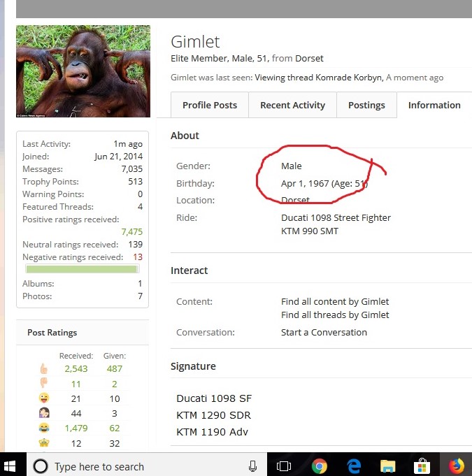Click Find all content by Gimlet
472x476 pixels.
tap(335, 301)
